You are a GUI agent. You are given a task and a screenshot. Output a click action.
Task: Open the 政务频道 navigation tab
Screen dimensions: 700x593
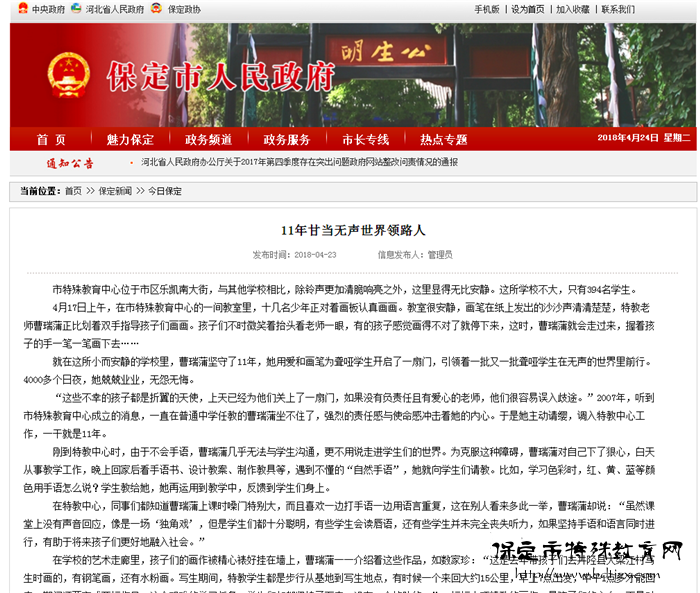pyautogui.click(x=208, y=139)
